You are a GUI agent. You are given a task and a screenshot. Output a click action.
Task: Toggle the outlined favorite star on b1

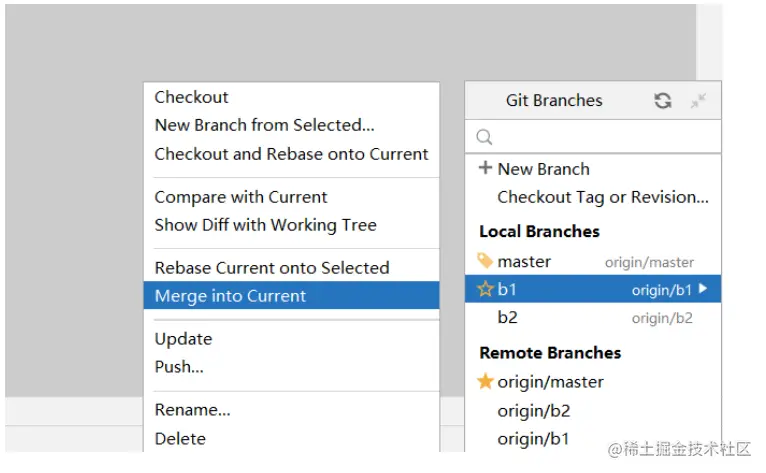pos(485,290)
